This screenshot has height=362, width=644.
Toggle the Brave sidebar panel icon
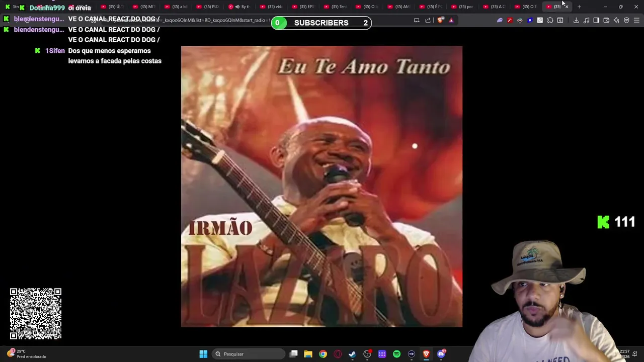click(x=596, y=20)
